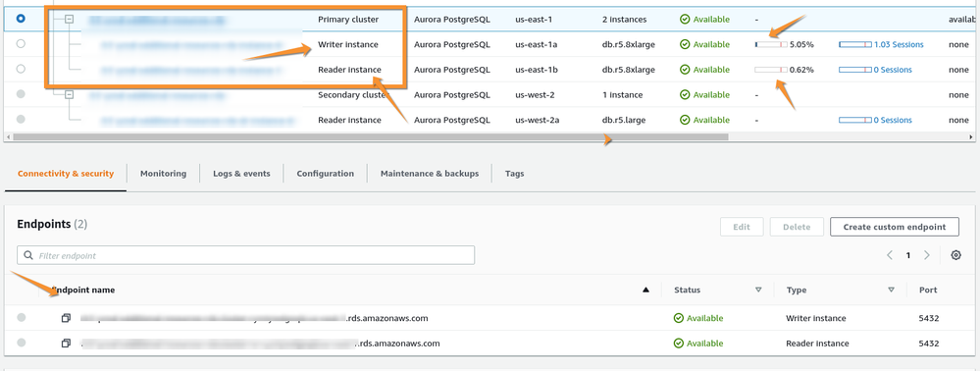The height and width of the screenshot is (371, 980).
Task: Switch to the Tags tab
Action: 514,174
